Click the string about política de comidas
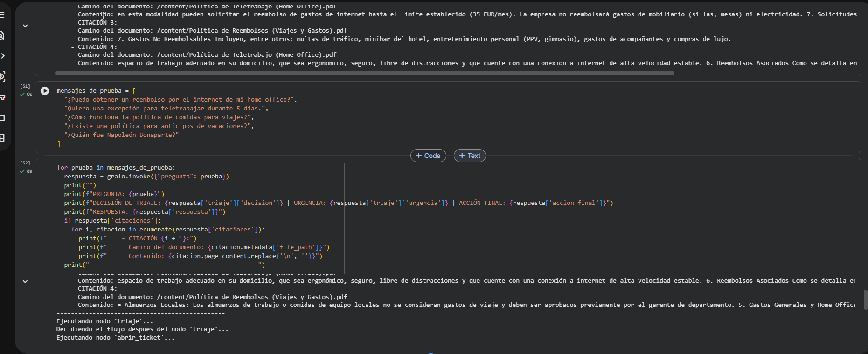Image resolution: width=868 pixels, height=354 pixels. 159,117
